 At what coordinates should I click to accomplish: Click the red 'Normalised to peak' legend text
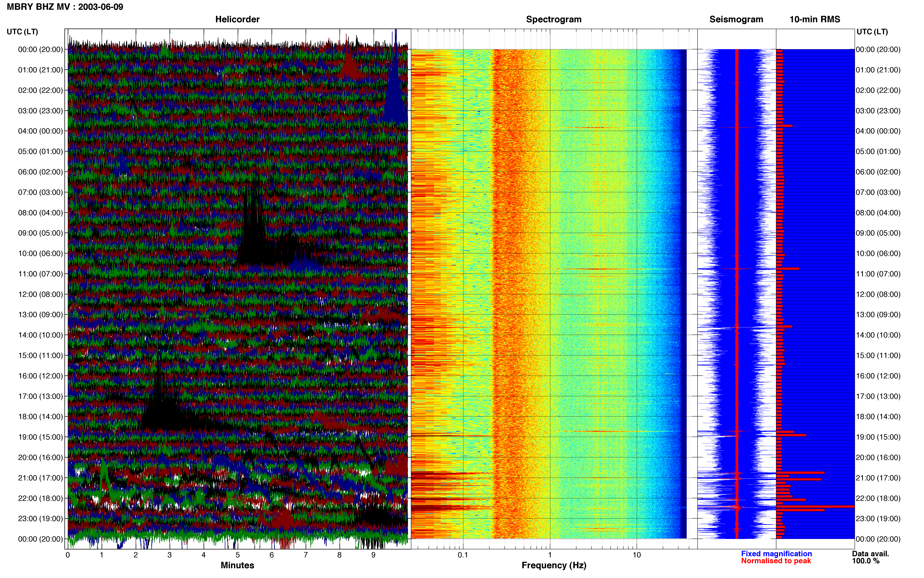coord(776,561)
